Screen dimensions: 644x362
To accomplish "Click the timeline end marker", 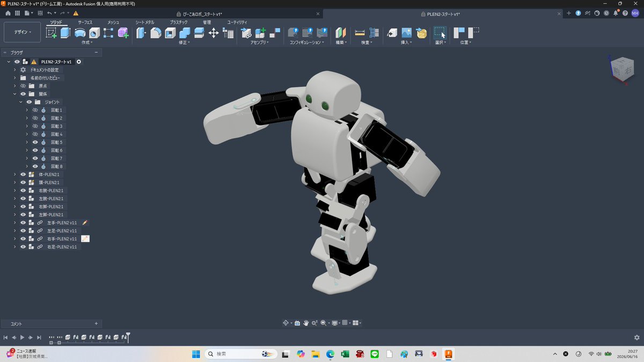I will 128,337.
